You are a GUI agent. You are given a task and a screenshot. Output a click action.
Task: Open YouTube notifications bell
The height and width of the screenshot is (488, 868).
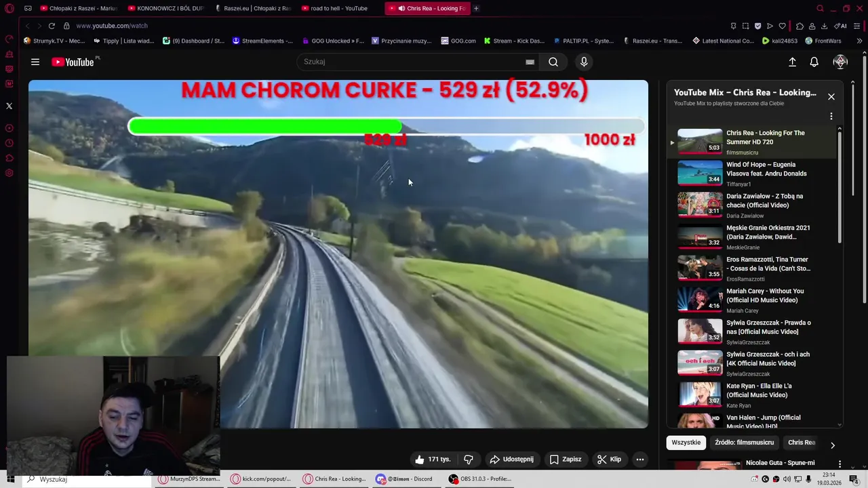814,62
